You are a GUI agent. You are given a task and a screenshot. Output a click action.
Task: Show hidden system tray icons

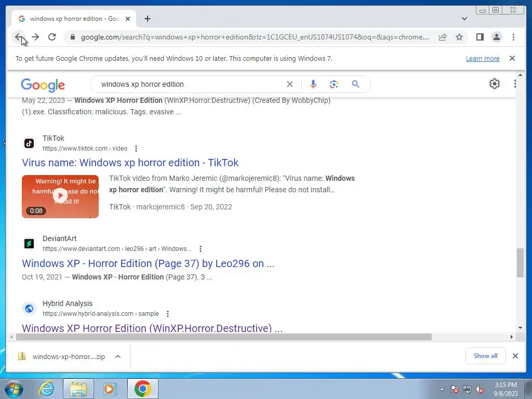(x=442, y=389)
